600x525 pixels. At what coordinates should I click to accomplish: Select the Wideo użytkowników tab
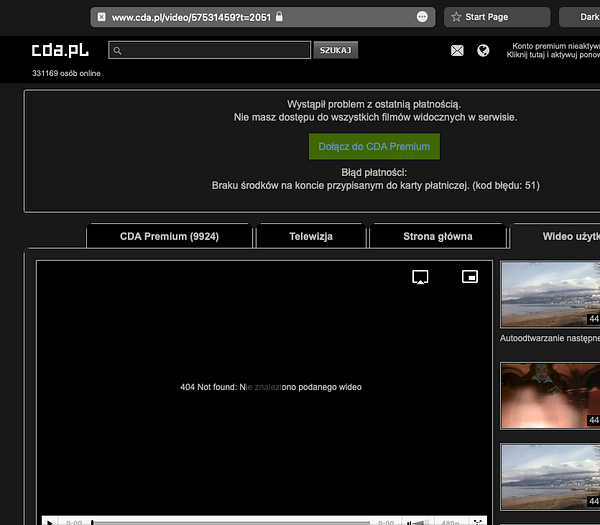click(x=557, y=236)
